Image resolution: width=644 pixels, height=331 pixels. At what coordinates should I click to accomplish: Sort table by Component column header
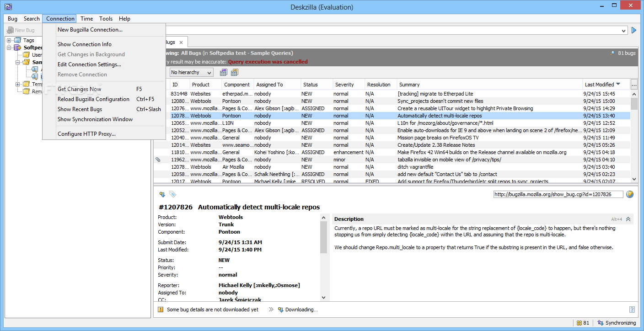[x=238, y=85]
